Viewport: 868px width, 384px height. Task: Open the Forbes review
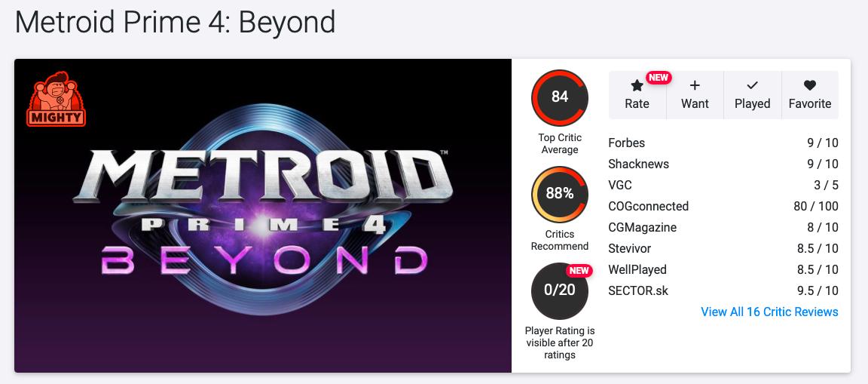pos(627,143)
